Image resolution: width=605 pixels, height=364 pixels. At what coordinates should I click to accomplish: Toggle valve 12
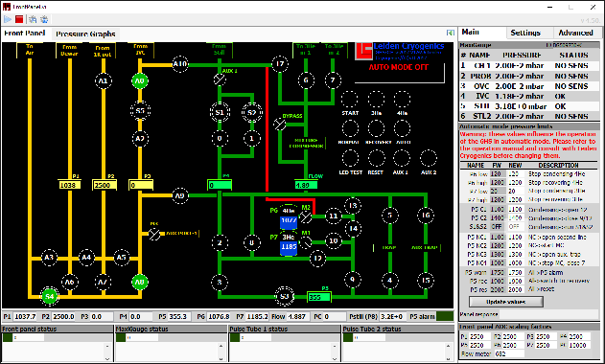tap(317, 258)
